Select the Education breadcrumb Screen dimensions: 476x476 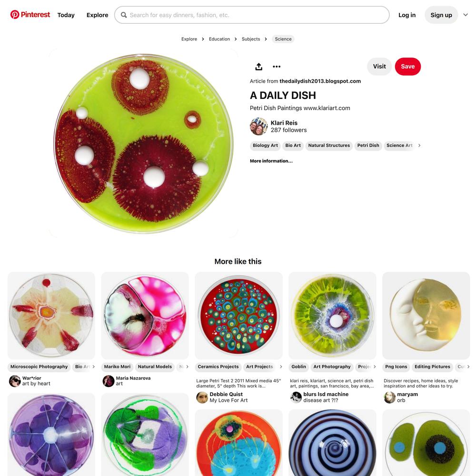(219, 39)
